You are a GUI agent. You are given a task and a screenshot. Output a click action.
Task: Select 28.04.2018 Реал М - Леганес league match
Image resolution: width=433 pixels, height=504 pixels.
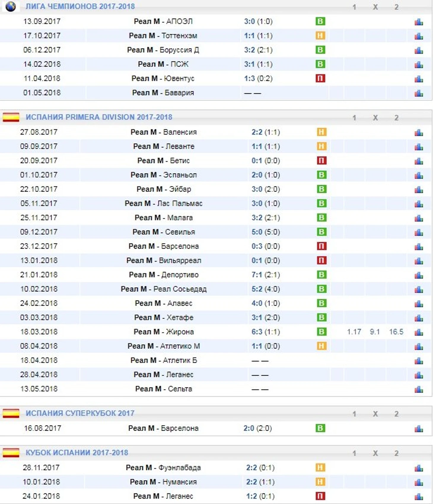tap(163, 375)
